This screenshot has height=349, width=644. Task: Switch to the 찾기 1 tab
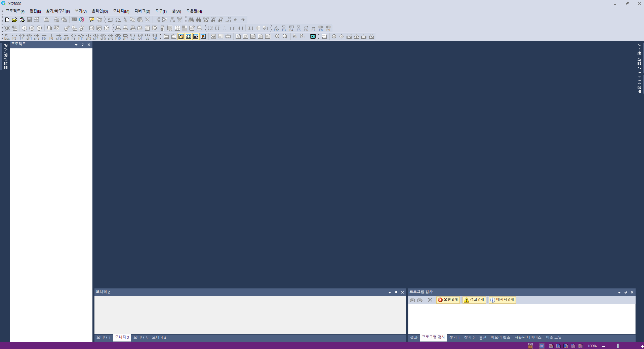(454, 338)
